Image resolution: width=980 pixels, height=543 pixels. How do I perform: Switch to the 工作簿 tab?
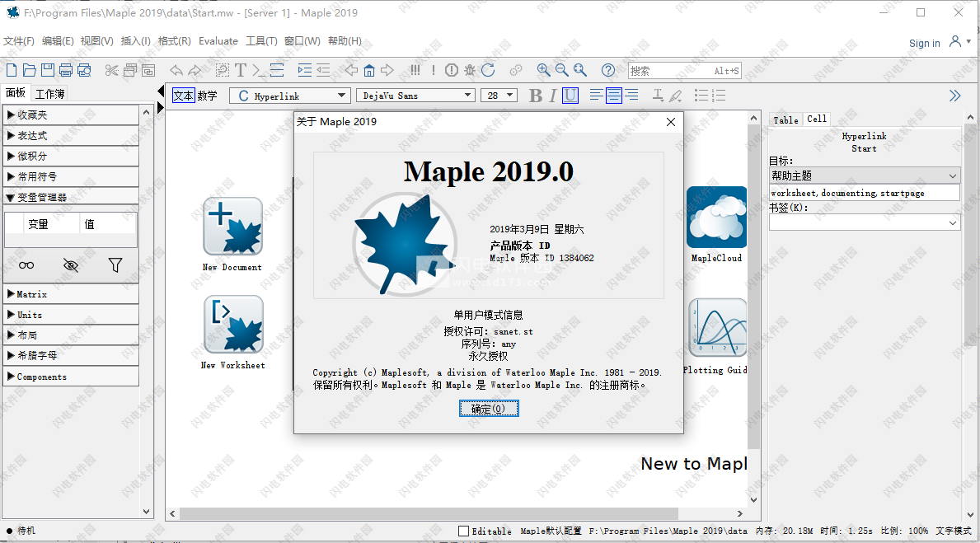click(x=50, y=94)
